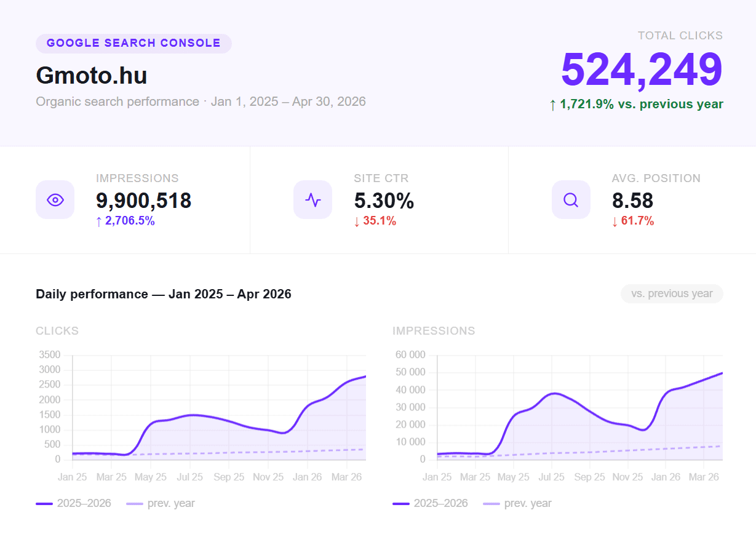The height and width of the screenshot is (534, 756).
Task: Click the 1500 axis label on Clicks chart
Action: [x=50, y=415]
